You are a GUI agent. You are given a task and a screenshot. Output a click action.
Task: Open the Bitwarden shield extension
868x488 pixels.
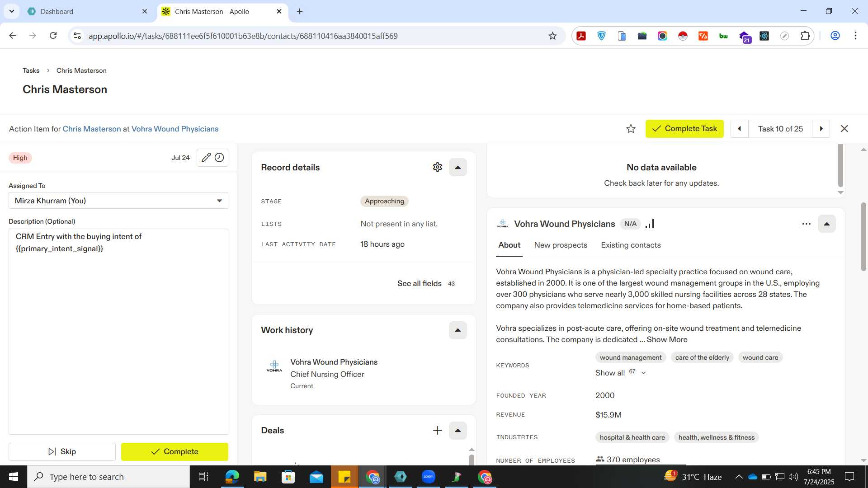[x=602, y=36]
